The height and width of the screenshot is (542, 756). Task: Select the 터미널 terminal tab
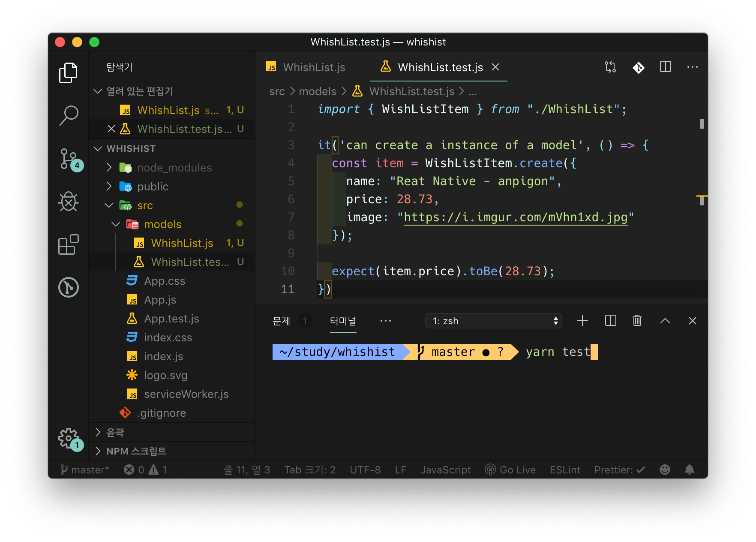[343, 321]
